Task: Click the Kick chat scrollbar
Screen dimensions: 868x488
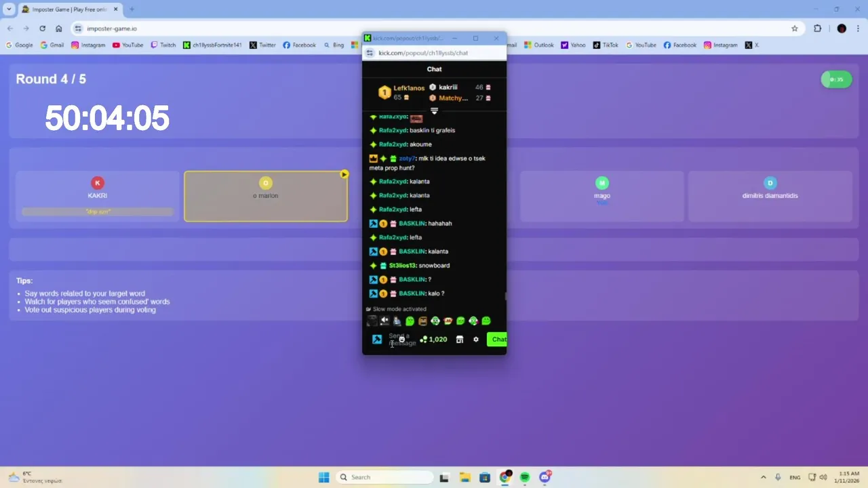Action: 505,296
